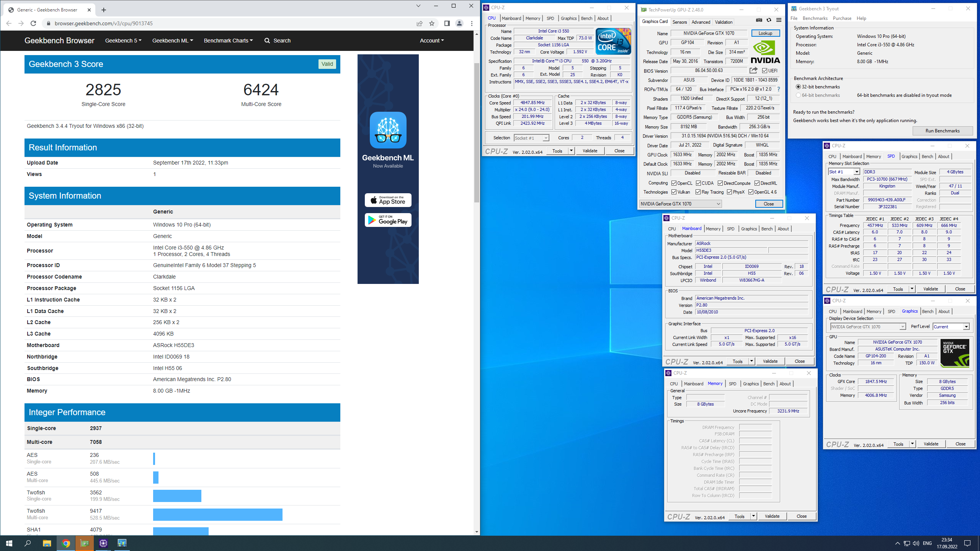Click Close button in GPU-Z window
Viewport: 980px width, 551px height.
click(769, 204)
